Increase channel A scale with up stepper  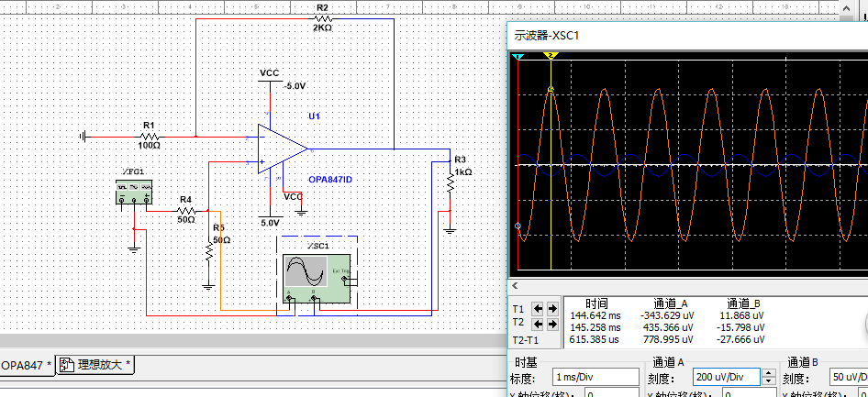[768, 373]
